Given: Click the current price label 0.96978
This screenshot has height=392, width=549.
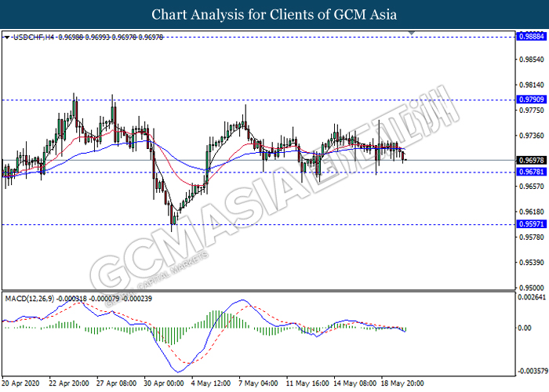Looking at the screenshot, I should pos(532,160).
